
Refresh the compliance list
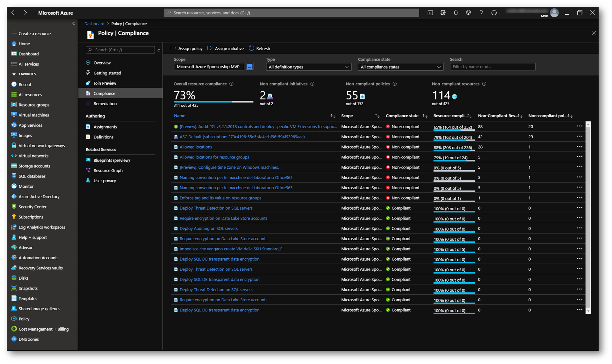tap(259, 48)
